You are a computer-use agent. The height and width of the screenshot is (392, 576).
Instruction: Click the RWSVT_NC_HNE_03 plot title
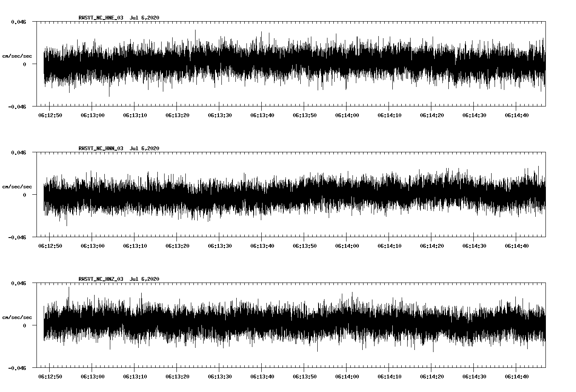101,17
